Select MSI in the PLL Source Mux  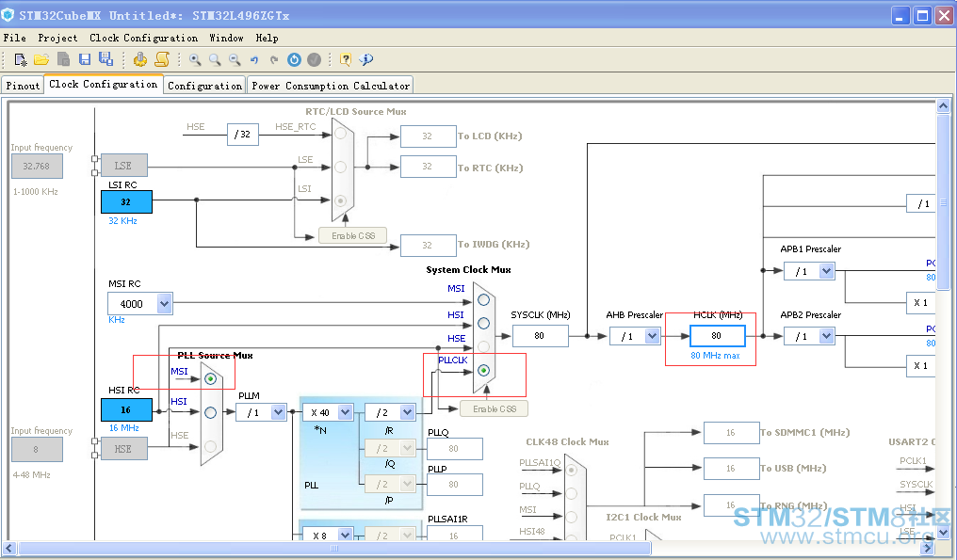coord(211,378)
